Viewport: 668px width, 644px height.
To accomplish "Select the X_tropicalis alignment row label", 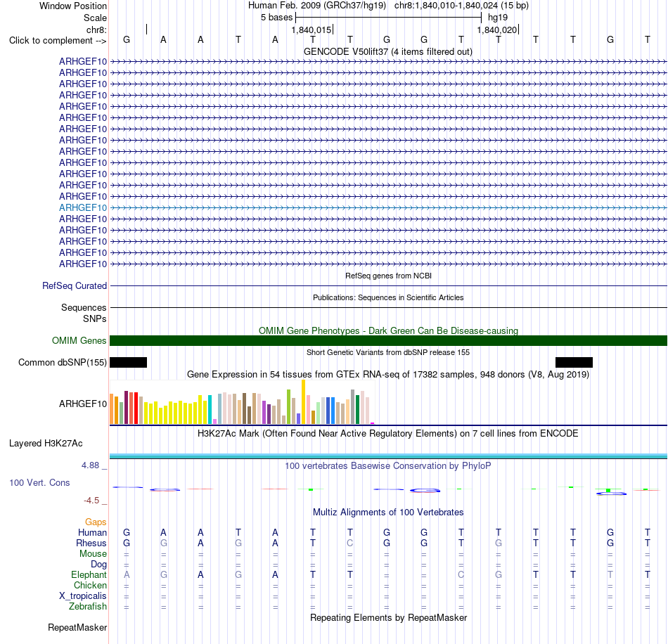I will coord(83,596).
